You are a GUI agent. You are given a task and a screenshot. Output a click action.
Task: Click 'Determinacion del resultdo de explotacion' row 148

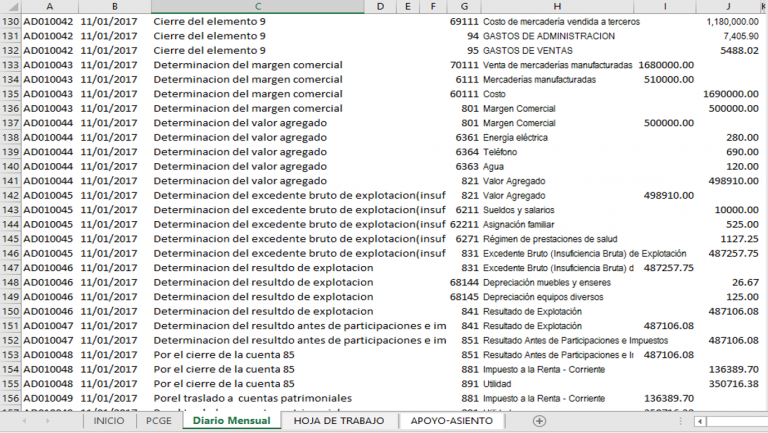point(263,282)
